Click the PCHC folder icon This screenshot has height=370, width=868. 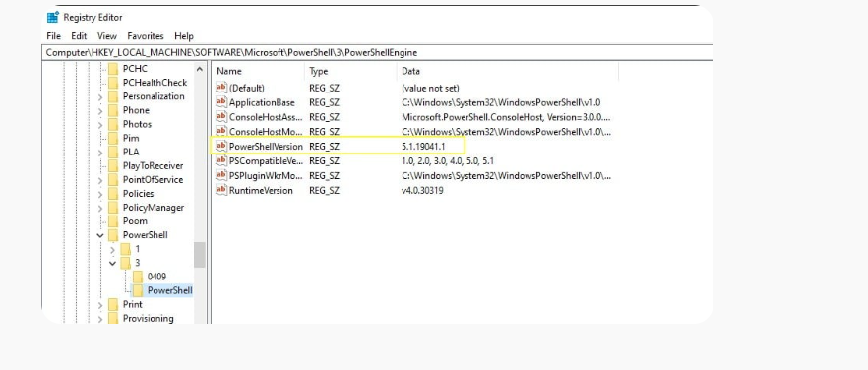pos(113,69)
